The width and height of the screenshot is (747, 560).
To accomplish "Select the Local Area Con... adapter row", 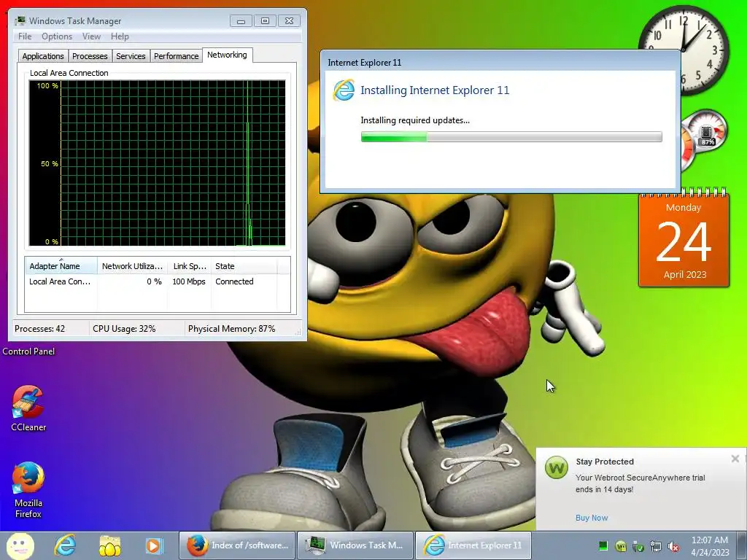I will point(158,281).
